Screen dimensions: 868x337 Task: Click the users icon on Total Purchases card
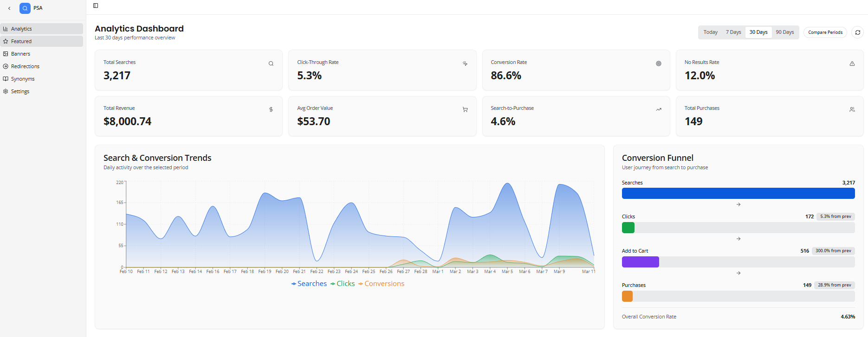point(852,109)
